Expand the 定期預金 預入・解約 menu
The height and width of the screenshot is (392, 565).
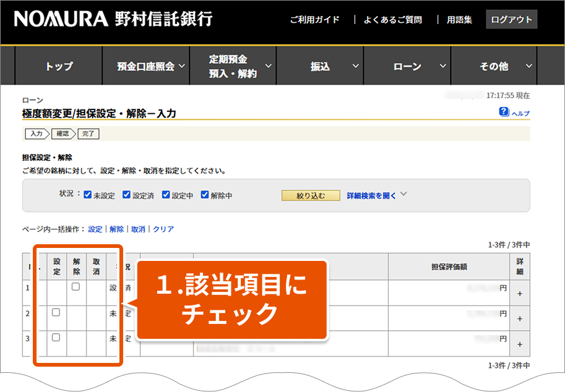tap(239, 66)
